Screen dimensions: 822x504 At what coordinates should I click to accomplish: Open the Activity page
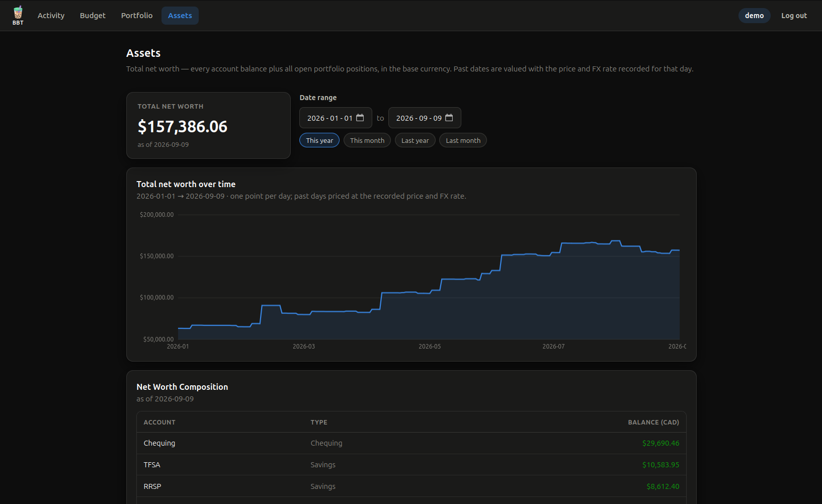pos(51,16)
